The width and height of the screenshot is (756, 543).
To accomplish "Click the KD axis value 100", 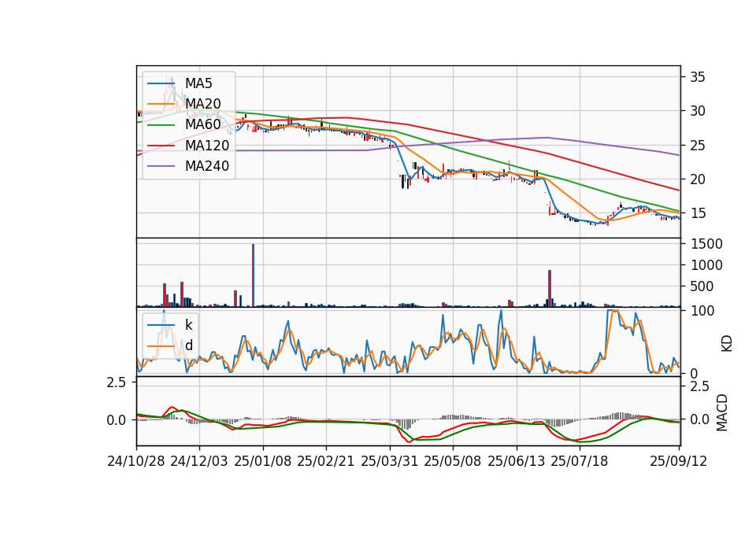I will [702, 311].
